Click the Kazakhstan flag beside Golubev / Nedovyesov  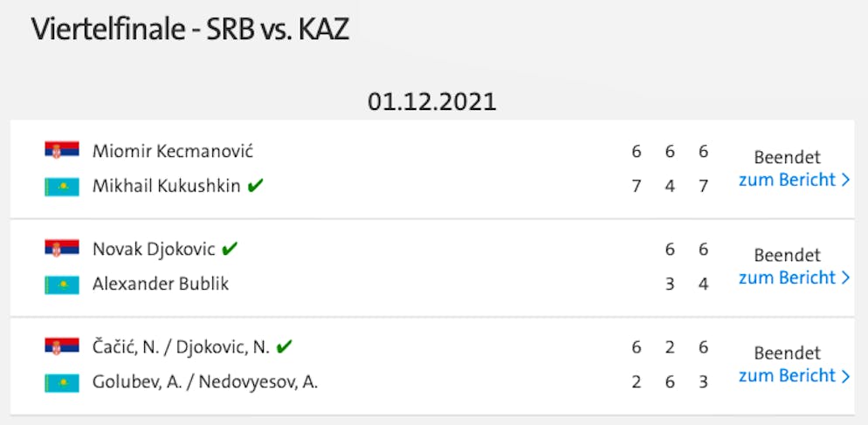62,382
